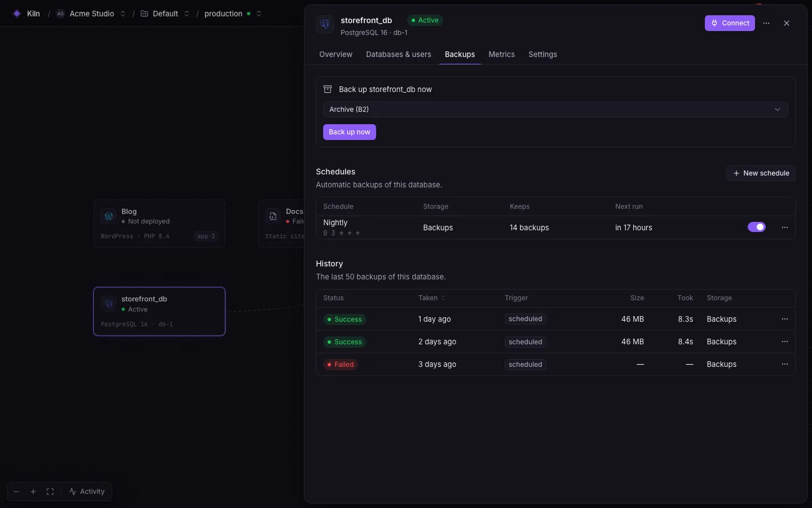
Task: Click the WordPress icon on Blog card
Action: pyautogui.click(x=108, y=216)
